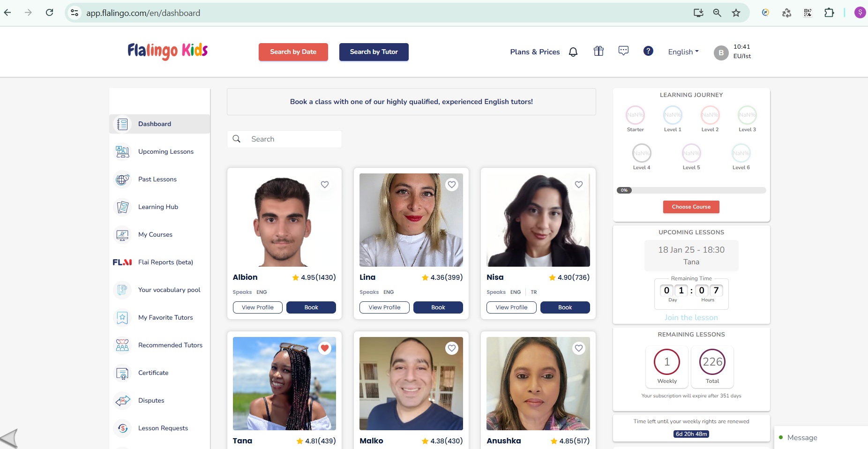
Task: View Nisa's profile
Action: coord(511,307)
